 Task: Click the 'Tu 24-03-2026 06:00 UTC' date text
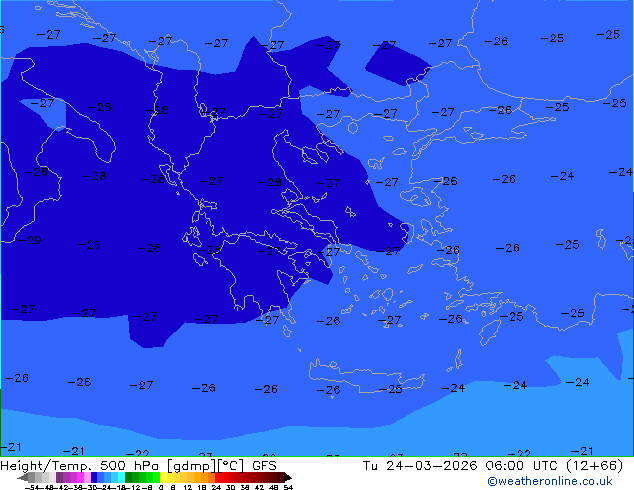click(461, 466)
